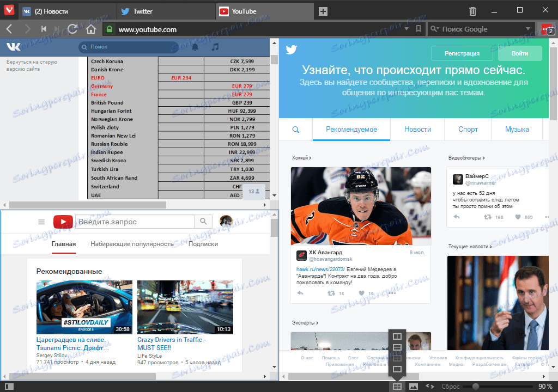Open the address bar history dropdown

(x=407, y=29)
